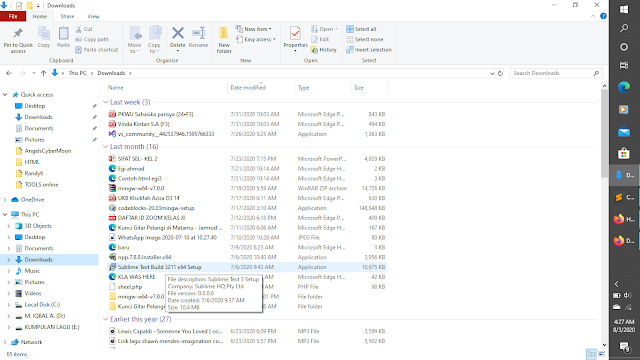Sort by Name column header

tap(116, 87)
